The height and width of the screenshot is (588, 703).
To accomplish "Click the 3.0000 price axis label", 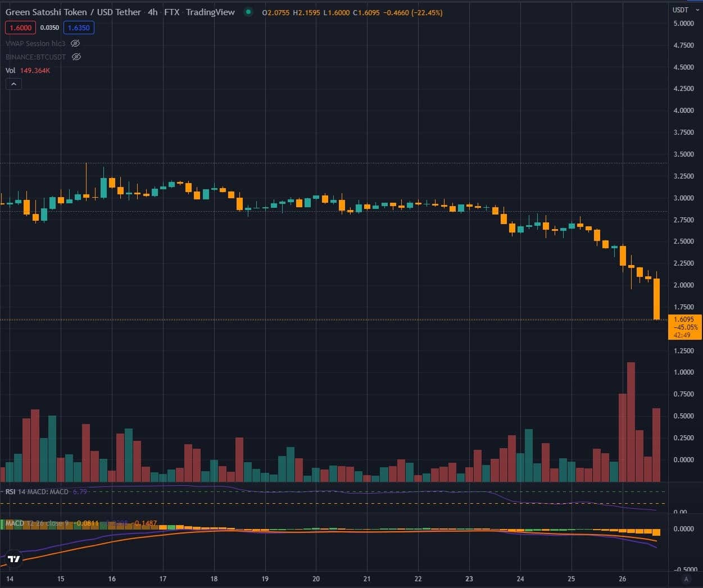I will [x=683, y=198].
